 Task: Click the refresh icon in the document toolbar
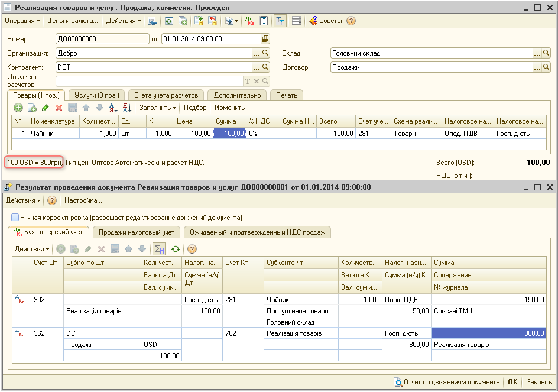click(168, 21)
